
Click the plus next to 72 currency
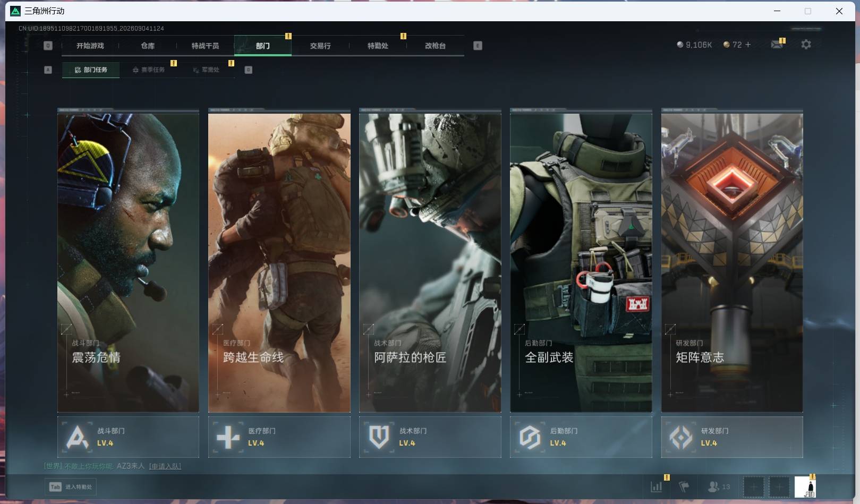point(748,45)
